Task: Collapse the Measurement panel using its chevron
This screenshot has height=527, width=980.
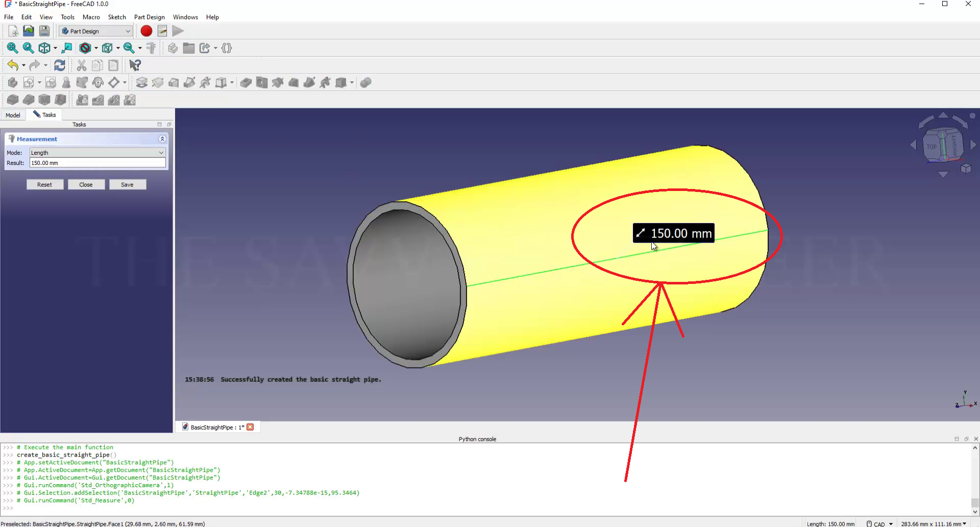Action: point(162,139)
